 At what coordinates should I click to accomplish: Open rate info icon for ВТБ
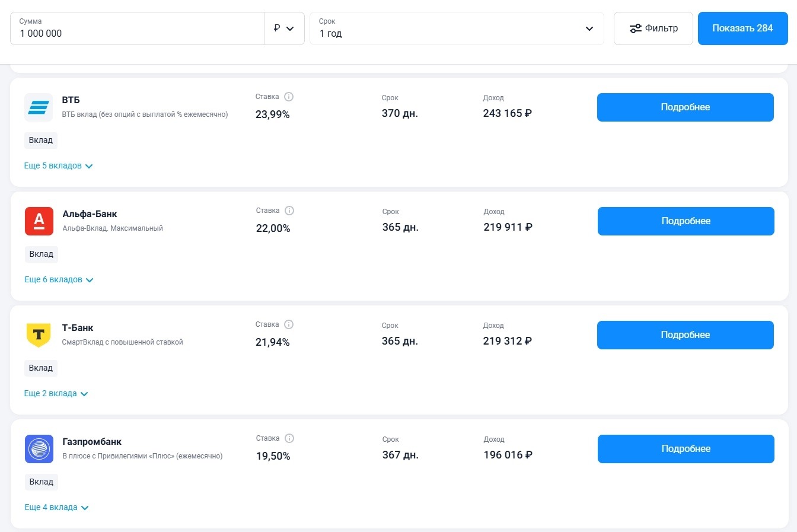289,97
